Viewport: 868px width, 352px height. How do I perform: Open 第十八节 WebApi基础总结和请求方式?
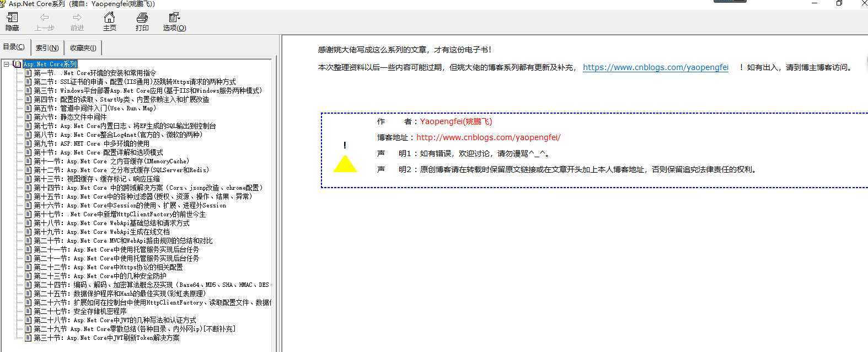[x=111, y=223]
